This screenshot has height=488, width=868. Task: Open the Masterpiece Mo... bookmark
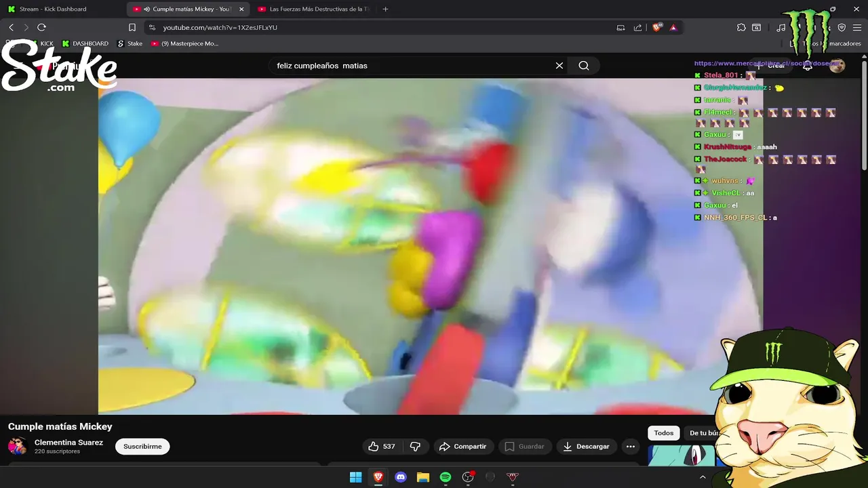coord(184,43)
